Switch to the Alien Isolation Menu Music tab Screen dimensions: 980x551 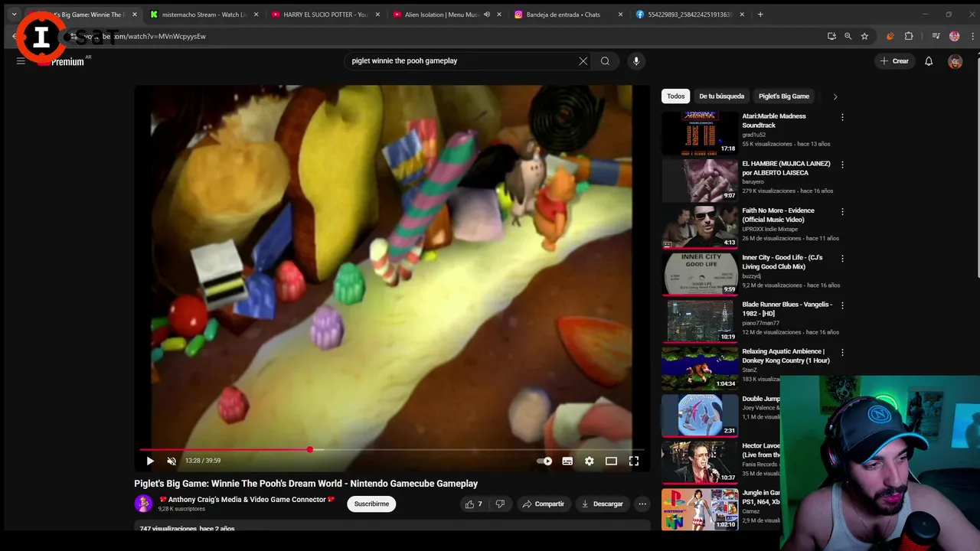point(442,15)
